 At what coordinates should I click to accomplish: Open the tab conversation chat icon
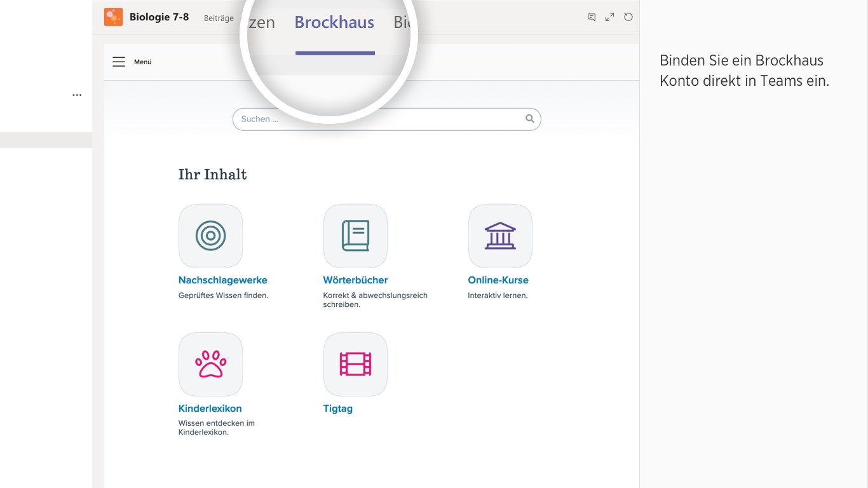[x=592, y=17]
